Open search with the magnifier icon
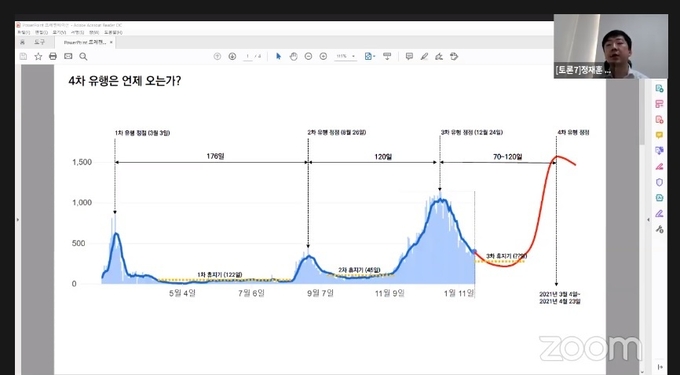 point(83,56)
